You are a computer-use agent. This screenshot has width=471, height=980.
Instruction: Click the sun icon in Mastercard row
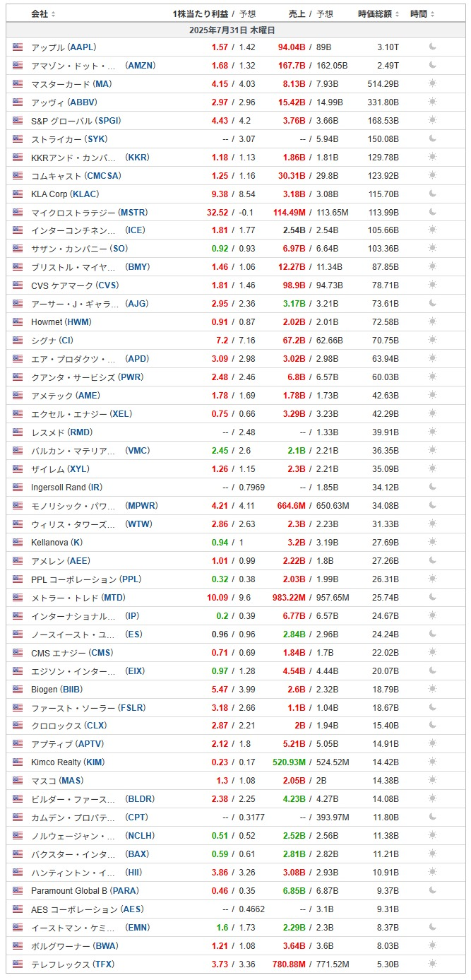click(x=433, y=83)
